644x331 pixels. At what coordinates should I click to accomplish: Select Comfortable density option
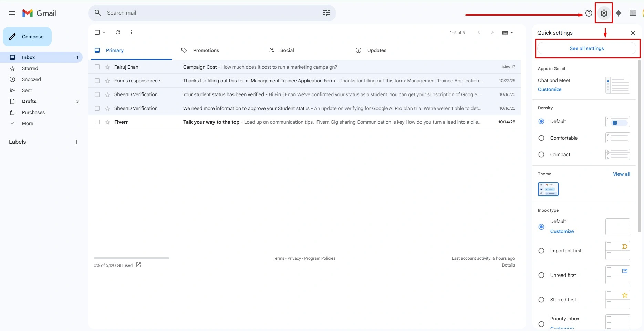(x=541, y=138)
